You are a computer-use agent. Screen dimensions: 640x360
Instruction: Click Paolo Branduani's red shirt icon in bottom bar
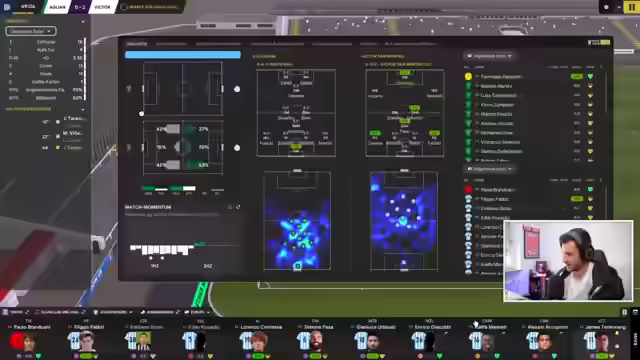point(17,341)
